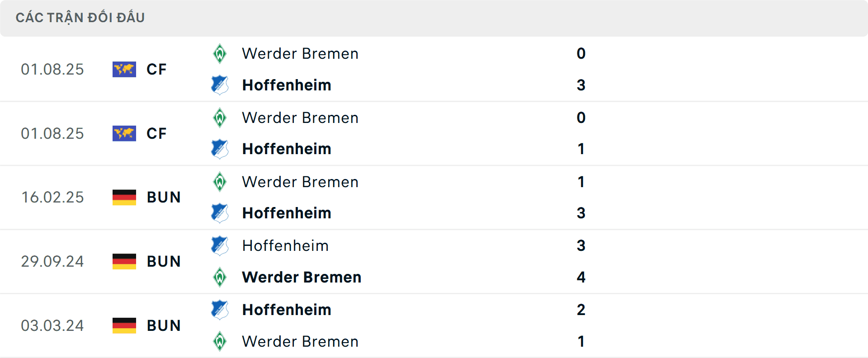Click the world icon in the second CF row
This screenshot has width=868, height=358.
(x=124, y=133)
